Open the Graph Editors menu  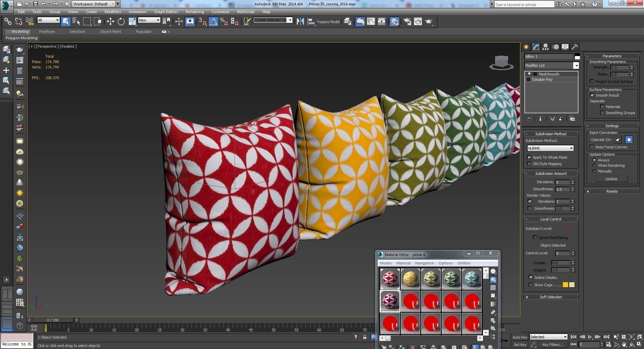pyautogui.click(x=166, y=12)
